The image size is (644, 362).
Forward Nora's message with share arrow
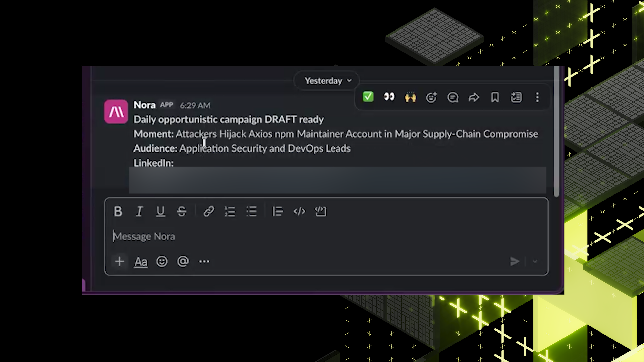pyautogui.click(x=474, y=97)
